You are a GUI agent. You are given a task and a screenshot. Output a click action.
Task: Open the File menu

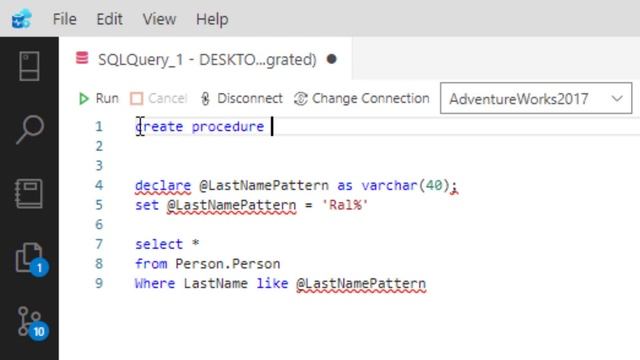[x=64, y=19]
